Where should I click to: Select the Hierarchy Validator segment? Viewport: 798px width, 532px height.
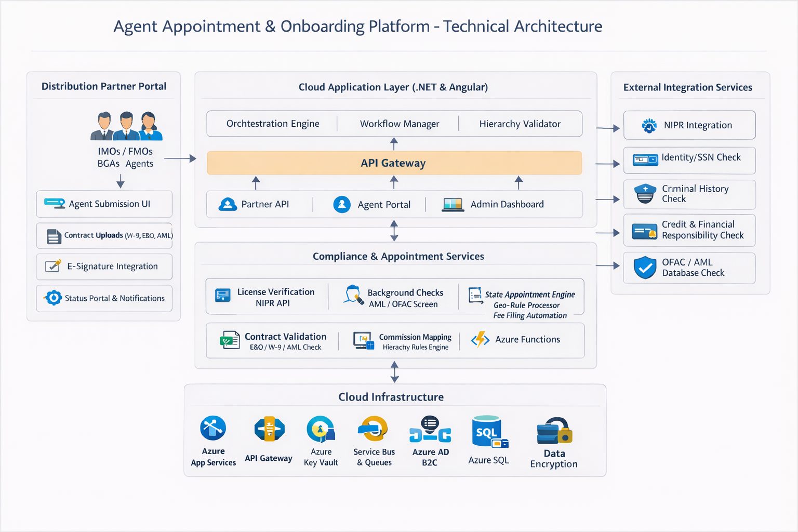(520, 124)
